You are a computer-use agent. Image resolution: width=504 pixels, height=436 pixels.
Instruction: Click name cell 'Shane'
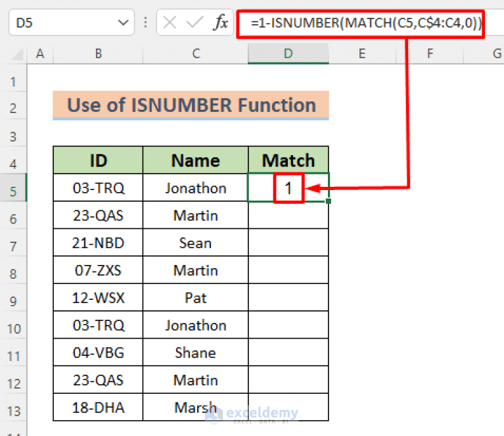[x=196, y=352]
